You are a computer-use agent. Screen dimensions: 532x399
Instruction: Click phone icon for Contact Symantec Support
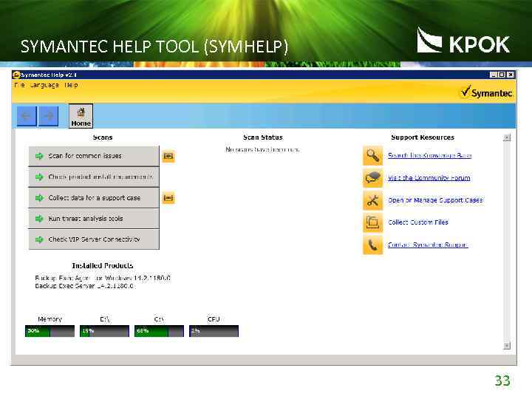[x=372, y=245]
